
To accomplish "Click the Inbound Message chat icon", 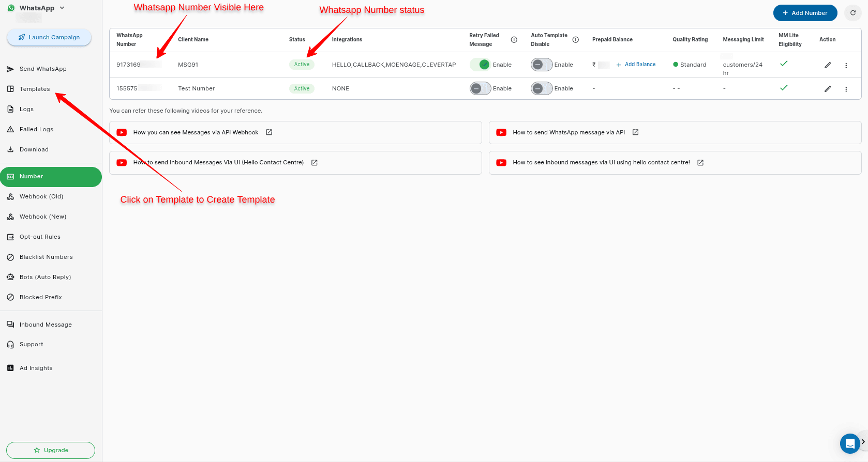I will [x=10, y=325].
